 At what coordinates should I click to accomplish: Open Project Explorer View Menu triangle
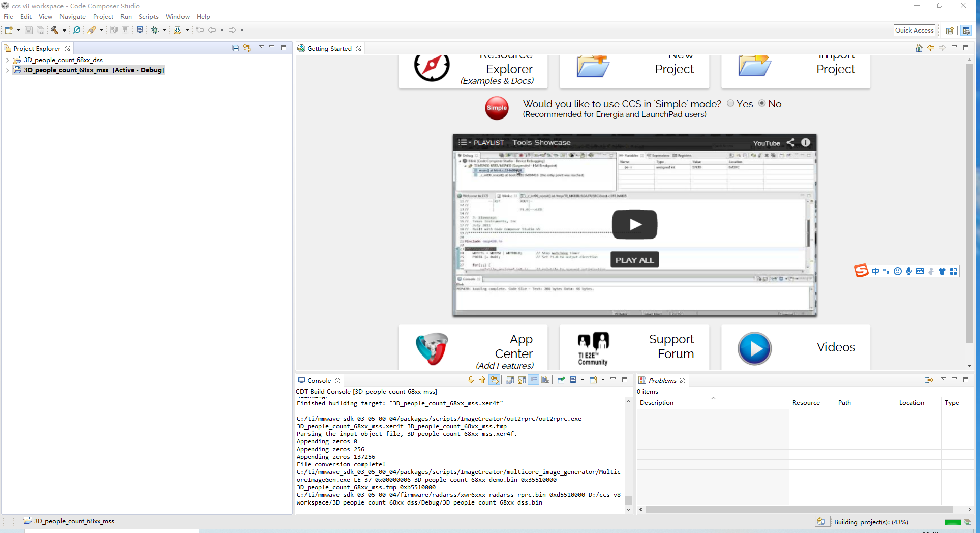click(x=261, y=47)
